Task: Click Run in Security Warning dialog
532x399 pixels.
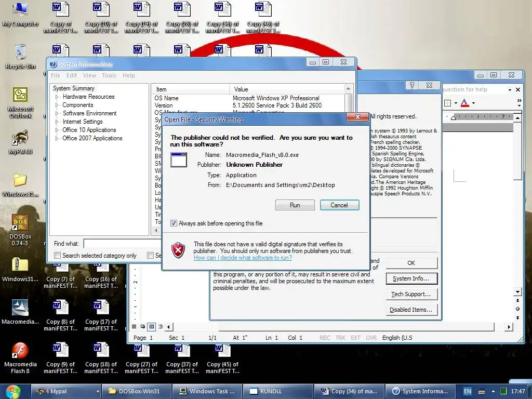Action: (x=295, y=205)
